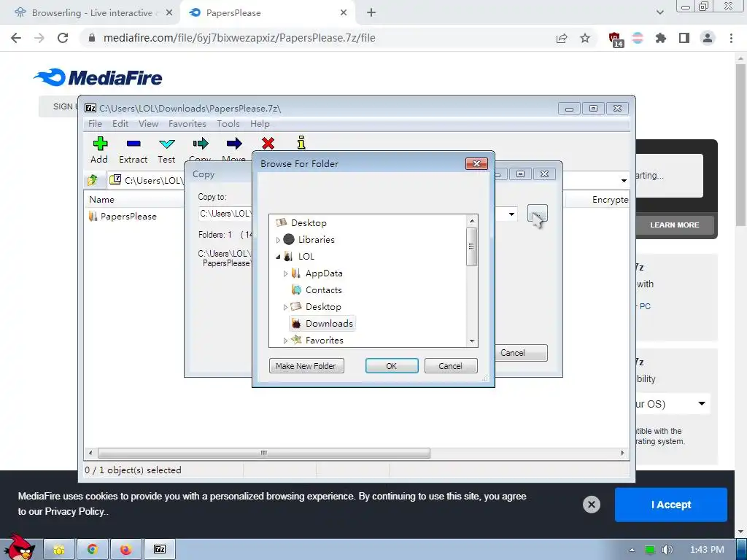Expand the Favorites folder node
Image resolution: width=747 pixels, height=560 pixels.
tap(285, 341)
